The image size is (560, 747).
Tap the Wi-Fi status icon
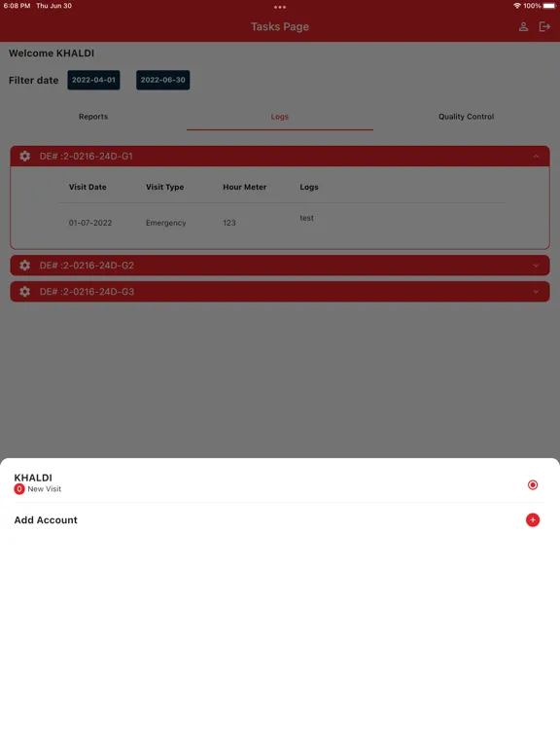click(516, 6)
